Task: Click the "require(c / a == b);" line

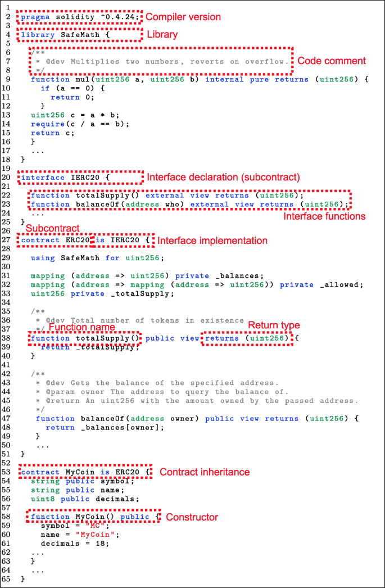Action: 80,124
